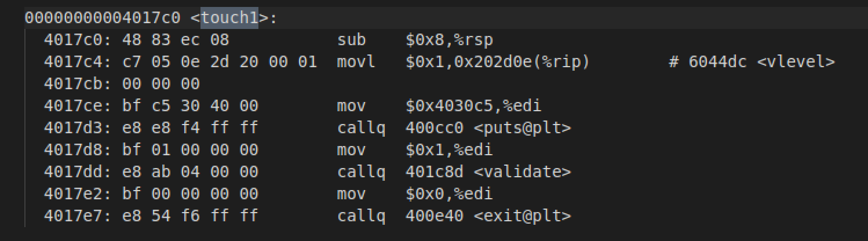Click the vlevel symbol in the comment
This screenshot has height=241, width=868.
click(x=796, y=62)
